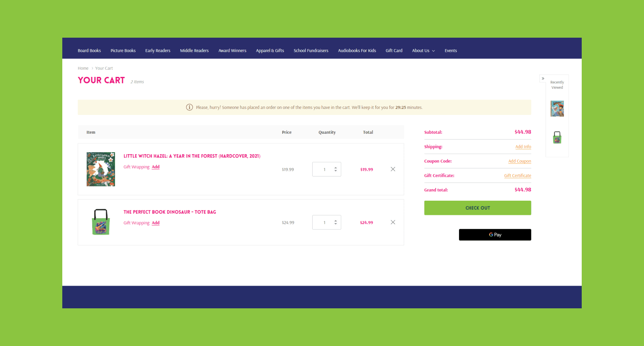644x346 pixels.
Task: Click the $24.99 total for the Tote Bag
Action: [366, 223]
